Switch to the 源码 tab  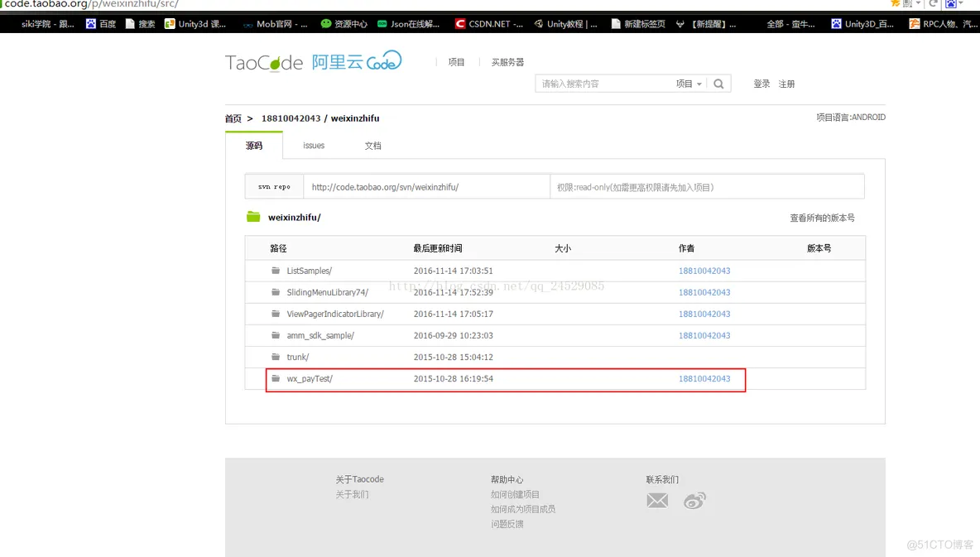254,145
